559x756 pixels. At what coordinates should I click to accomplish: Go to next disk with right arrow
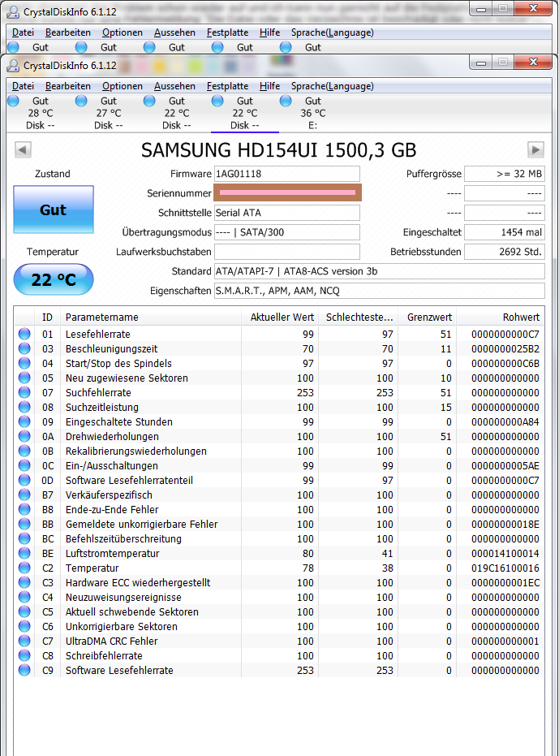(x=535, y=149)
